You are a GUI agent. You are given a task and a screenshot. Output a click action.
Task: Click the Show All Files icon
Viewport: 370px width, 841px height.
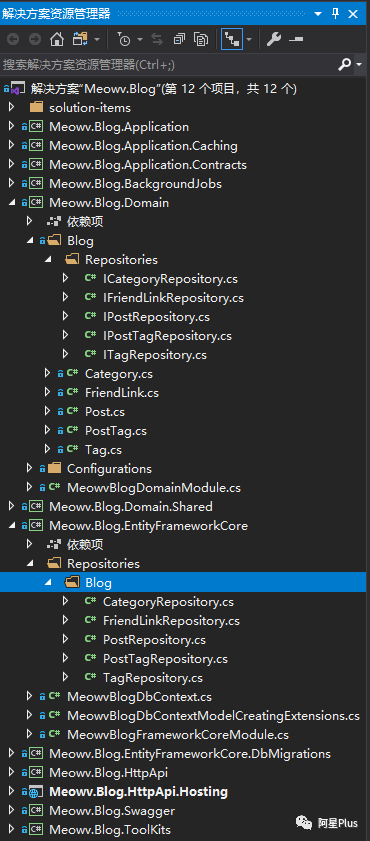(201, 39)
